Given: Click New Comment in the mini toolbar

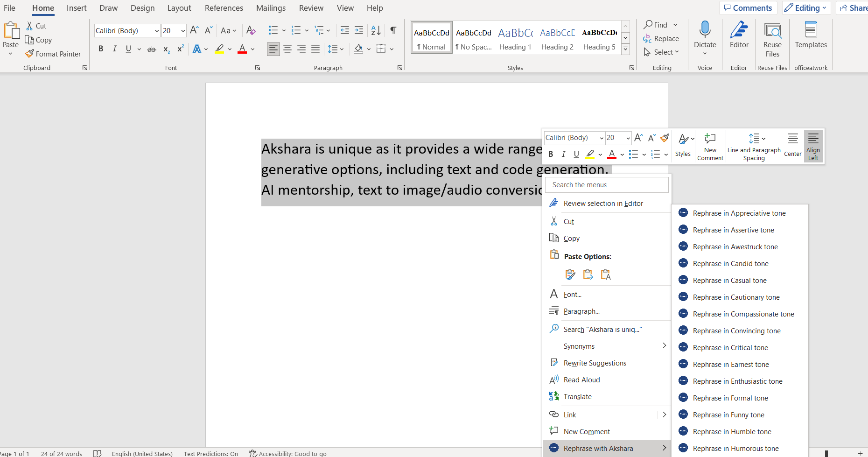Looking at the screenshot, I should (710, 146).
